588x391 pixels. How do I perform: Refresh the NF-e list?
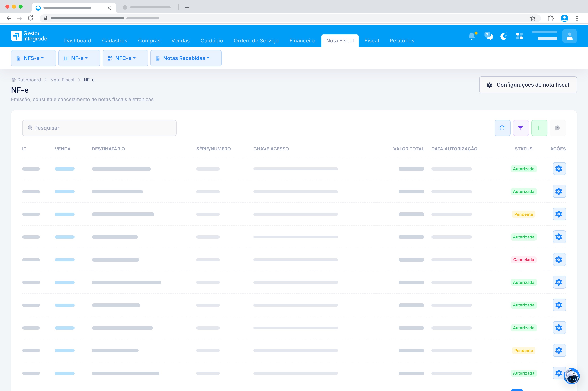pyautogui.click(x=502, y=128)
